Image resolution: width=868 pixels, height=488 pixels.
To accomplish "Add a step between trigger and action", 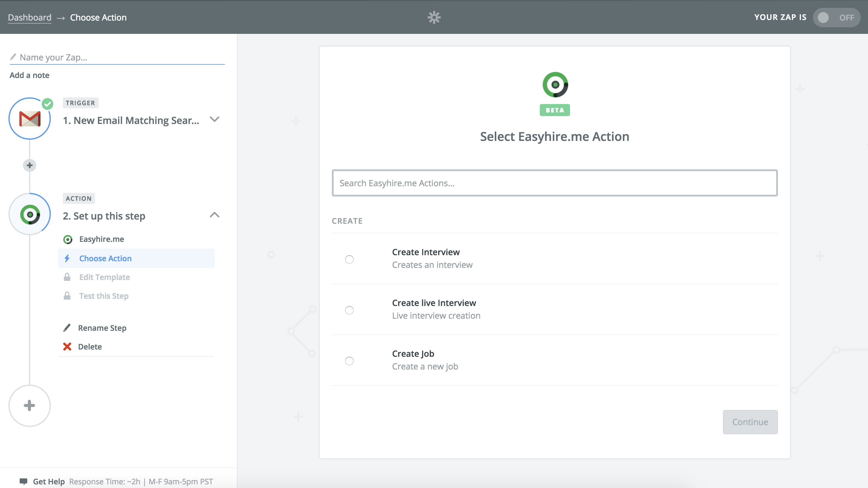I will pyautogui.click(x=30, y=165).
